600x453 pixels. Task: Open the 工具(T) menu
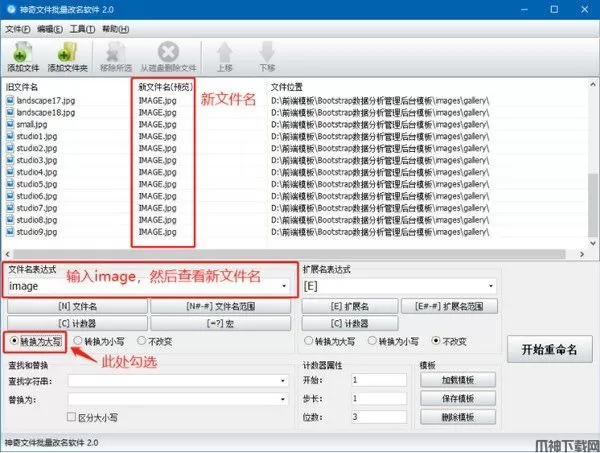82,29
